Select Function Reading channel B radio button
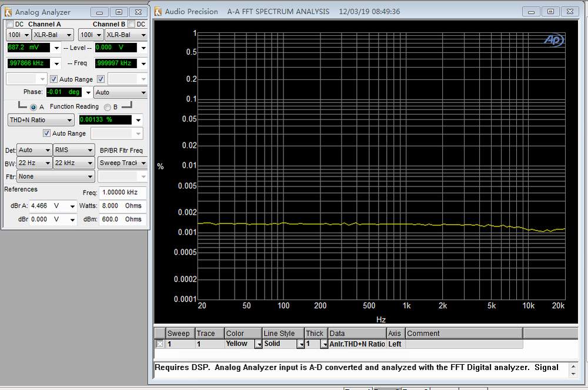This screenshot has width=588, height=390. pos(108,107)
